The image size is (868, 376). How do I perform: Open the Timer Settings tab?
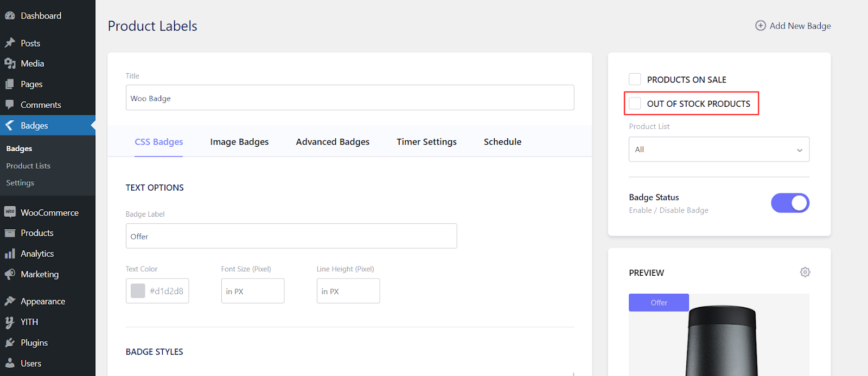tap(426, 141)
